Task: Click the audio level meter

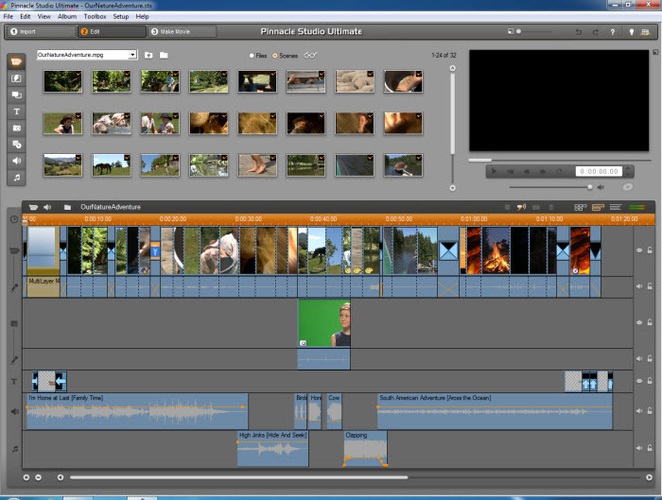Action: point(637,207)
